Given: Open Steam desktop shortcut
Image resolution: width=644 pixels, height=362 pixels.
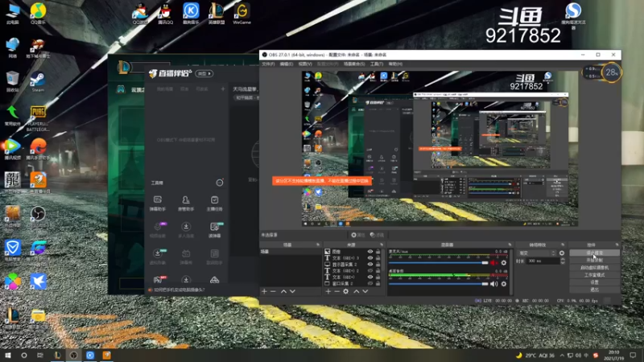Looking at the screenshot, I should click(x=38, y=82).
